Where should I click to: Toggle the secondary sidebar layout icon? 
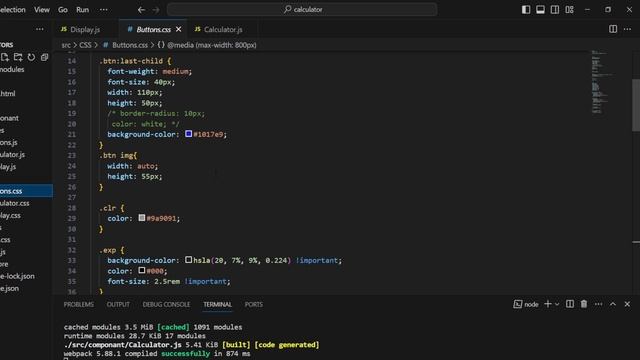555,9
